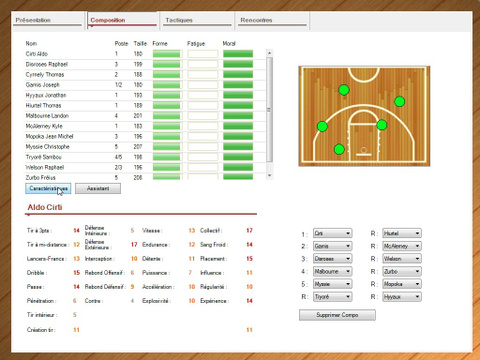
Task: Expand position 5 dropdown showing Myssie
Action: 333,284
